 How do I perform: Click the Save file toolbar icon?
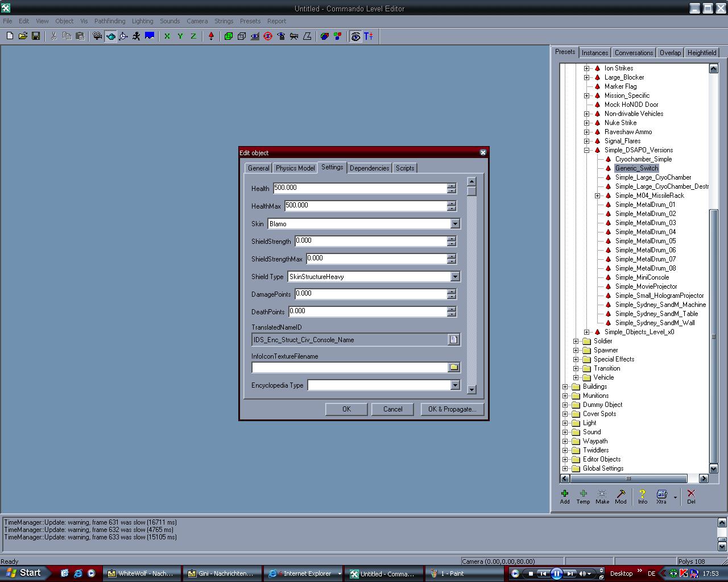(36, 36)
